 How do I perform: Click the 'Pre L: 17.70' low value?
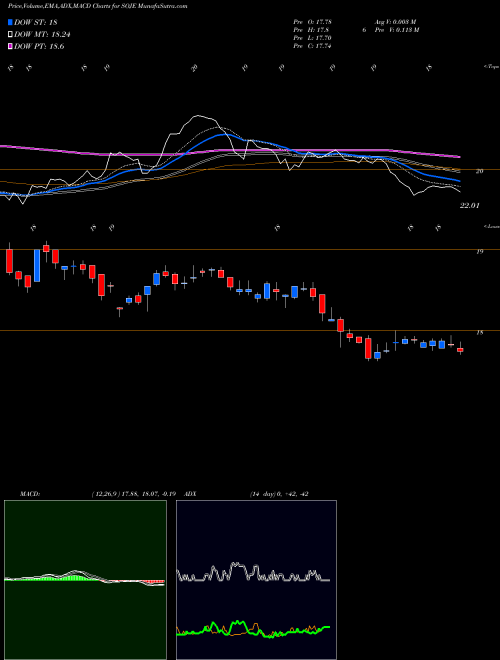tap(312, 38)
